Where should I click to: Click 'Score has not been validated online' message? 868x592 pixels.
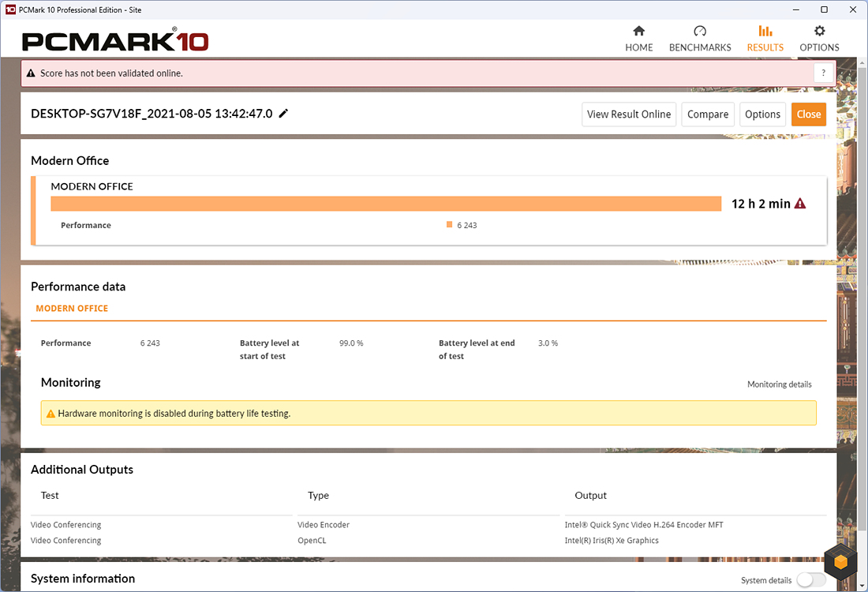coord(111,73)
